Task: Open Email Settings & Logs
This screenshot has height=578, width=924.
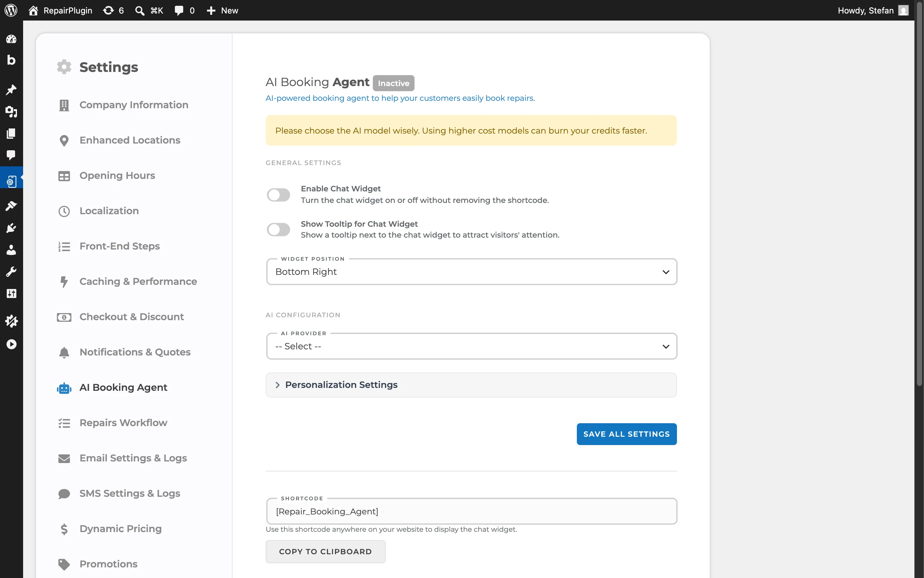Action: (133, 458)
